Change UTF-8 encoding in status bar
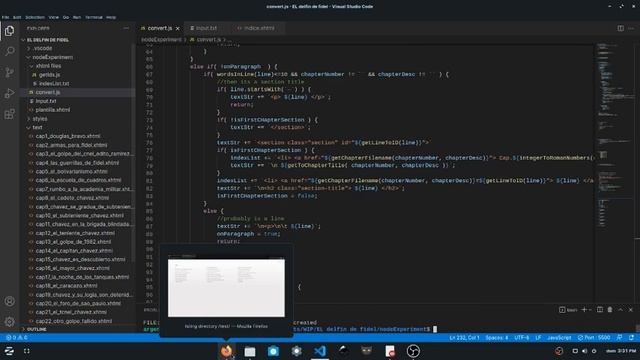 (x=522, y=338)
